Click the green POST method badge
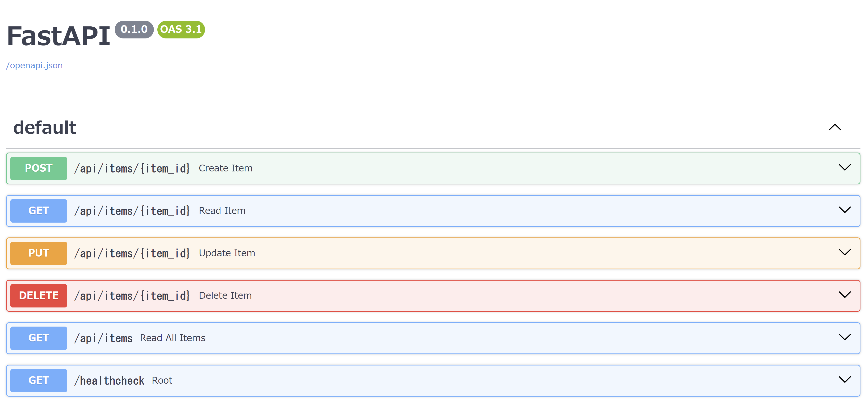 pos(39,168)
